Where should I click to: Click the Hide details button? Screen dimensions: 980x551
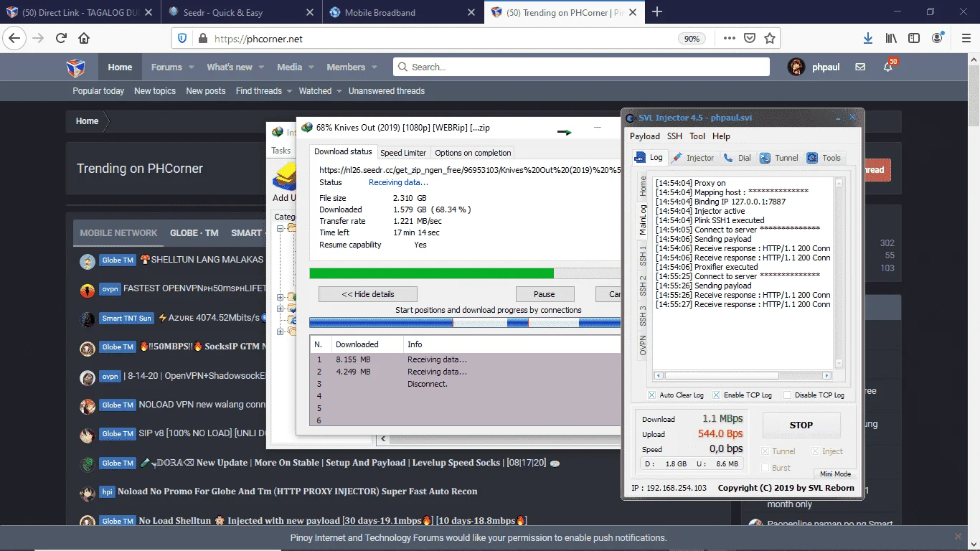tap(368, 294)
